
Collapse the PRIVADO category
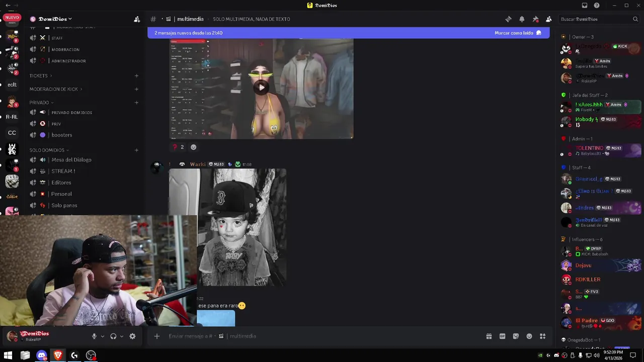(x=41, y=103)
